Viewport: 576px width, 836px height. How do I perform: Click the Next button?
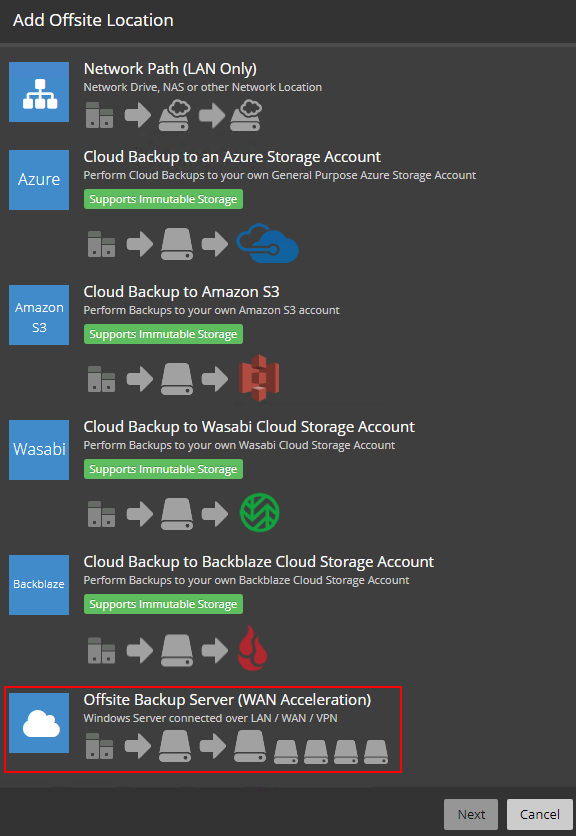471,814
